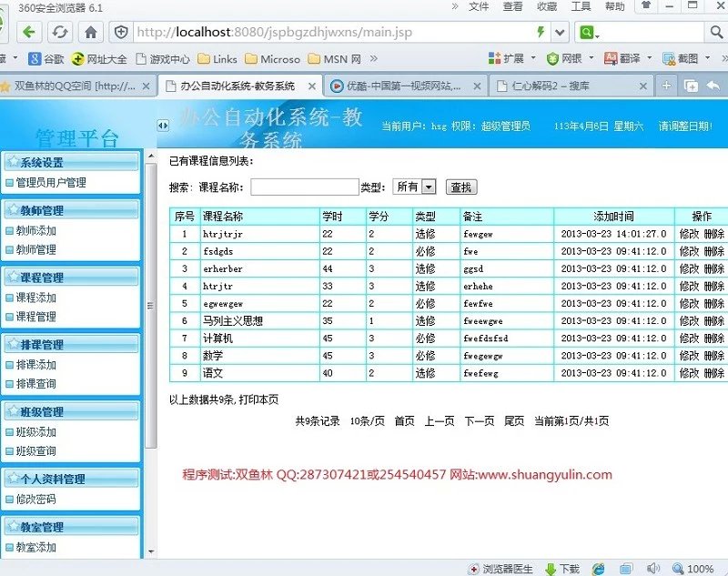The height and width of the screenshot is (576, 728).
Task: Open the address bar history dropdown arrow
Action: point(560,33)
